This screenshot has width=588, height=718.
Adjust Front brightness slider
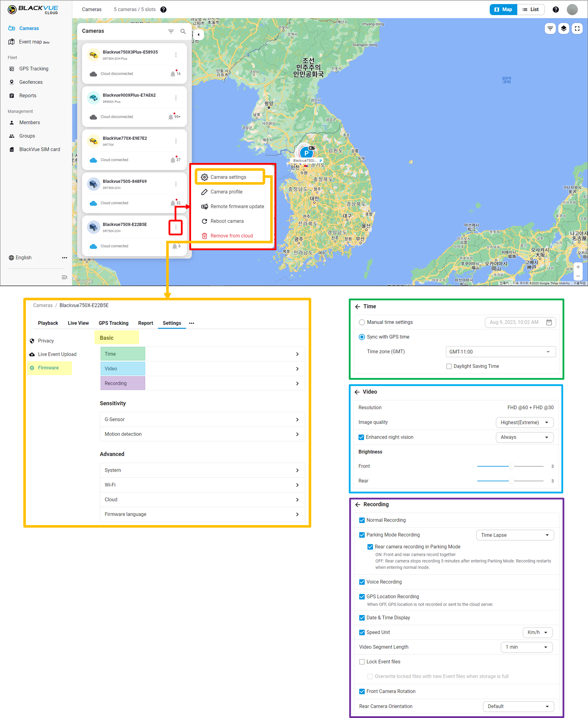click(x=510, y=466)
